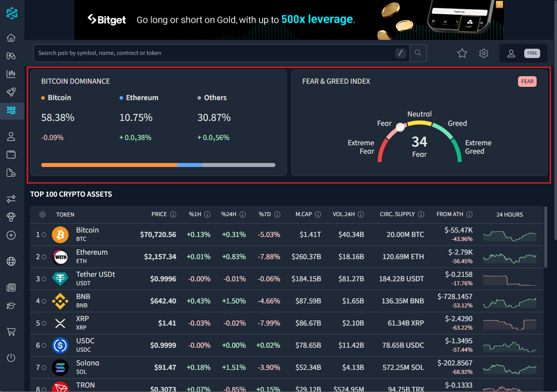
Task: Toggle the circle beside Bitcoin rank 1
Action: 44,235
